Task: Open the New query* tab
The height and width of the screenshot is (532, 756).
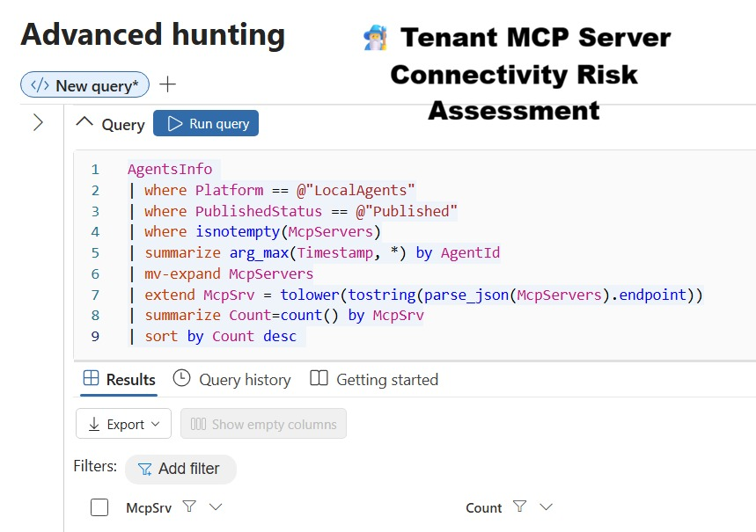Action: (84, 85)
